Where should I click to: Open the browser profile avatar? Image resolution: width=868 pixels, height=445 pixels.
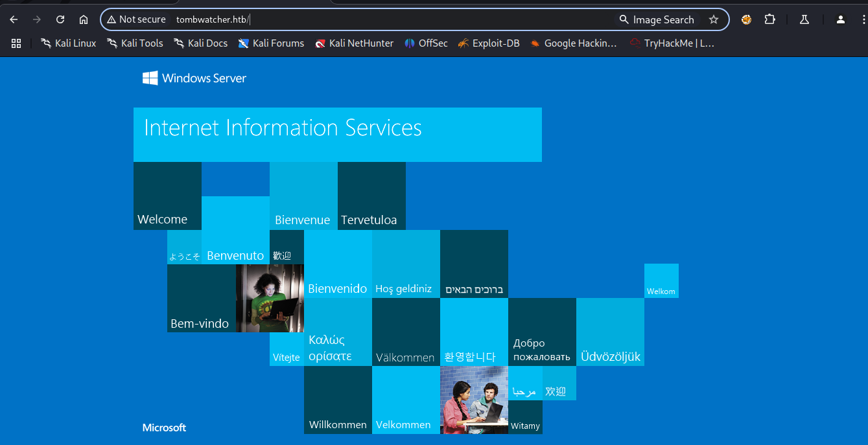pyautogui.click(x=840, y=19)
